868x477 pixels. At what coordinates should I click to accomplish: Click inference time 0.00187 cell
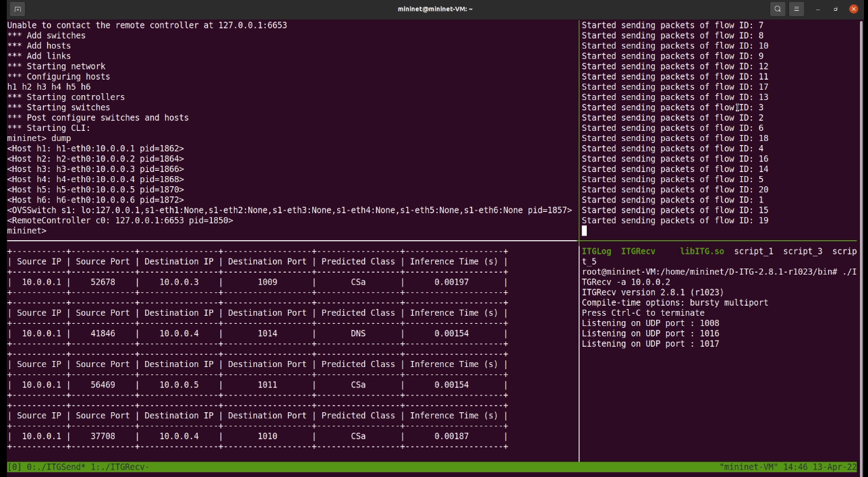[x=451, y=436]
